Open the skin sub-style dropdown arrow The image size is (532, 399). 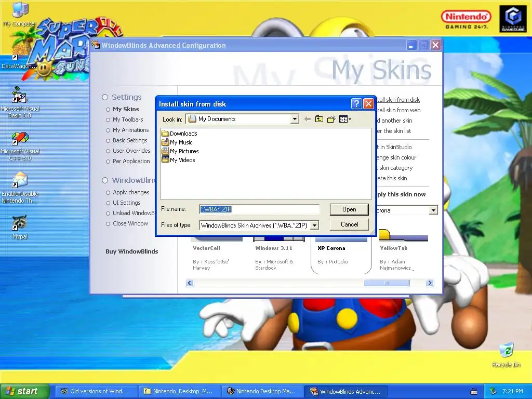click(x=433, y=210)
